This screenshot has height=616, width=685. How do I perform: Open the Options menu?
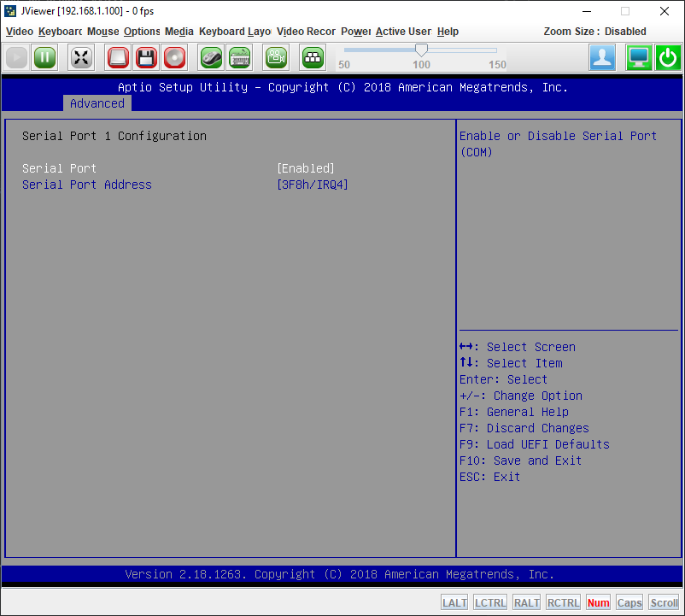tap(142, 32)
